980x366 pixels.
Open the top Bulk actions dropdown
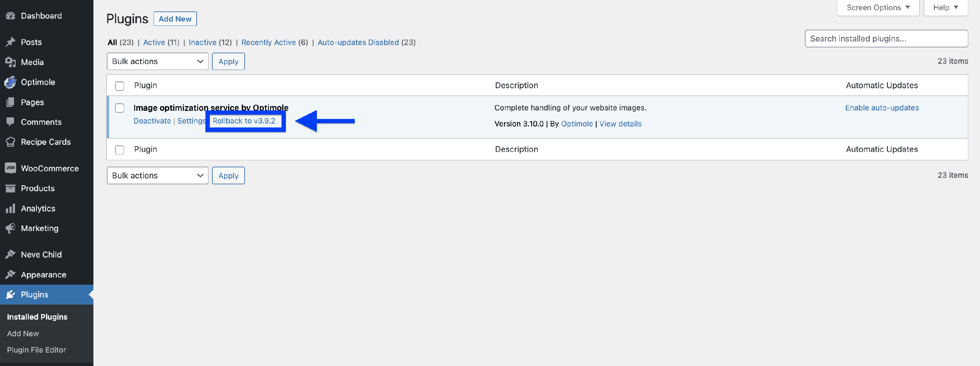[157, 61]
